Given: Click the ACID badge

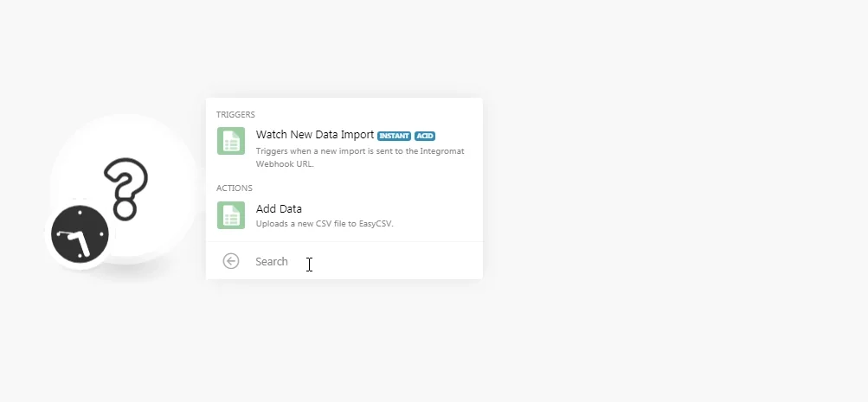Looking at the screenshot, I should point(425,136).
